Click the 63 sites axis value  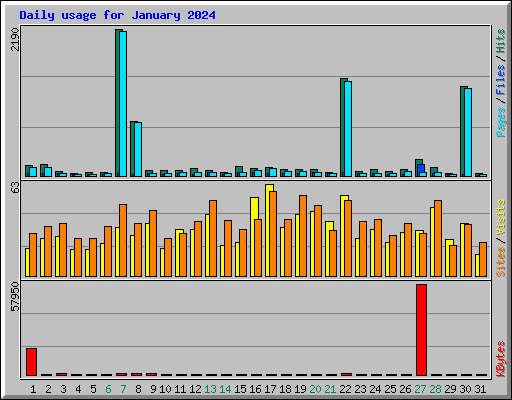(15, 188)
